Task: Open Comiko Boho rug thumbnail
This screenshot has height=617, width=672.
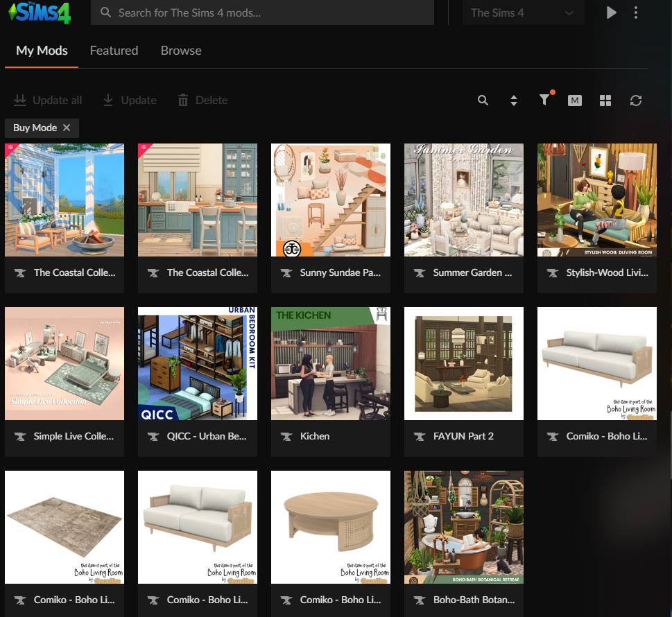Action: [64, 527]
